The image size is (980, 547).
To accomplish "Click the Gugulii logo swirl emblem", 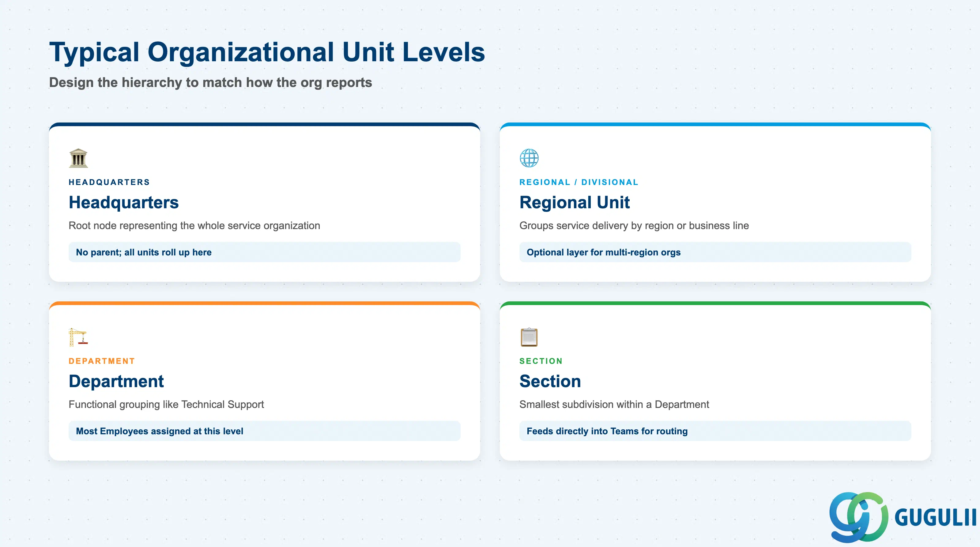I will point(859,517).
